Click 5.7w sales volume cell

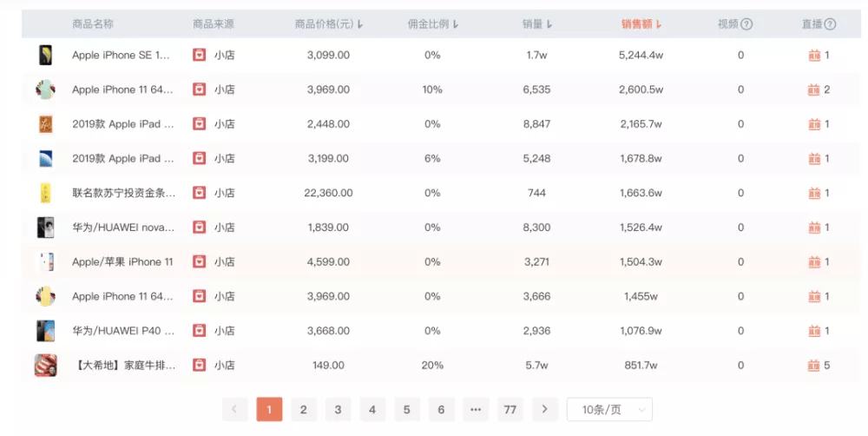[536, 365]
